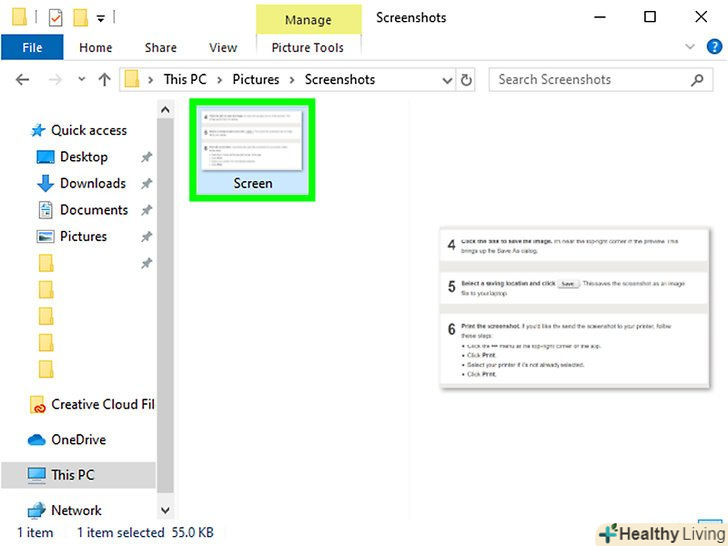Open the recent locations dropdown arrow
The width and height of the screenshot is (728, 546).
82,79
